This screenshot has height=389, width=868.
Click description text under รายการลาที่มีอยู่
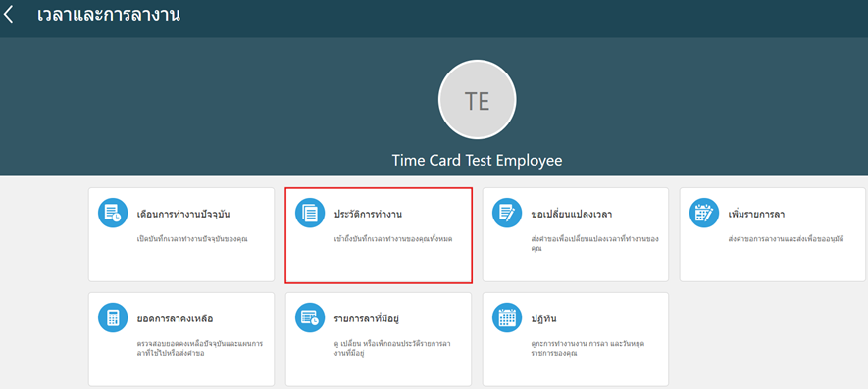click(392, 348)
